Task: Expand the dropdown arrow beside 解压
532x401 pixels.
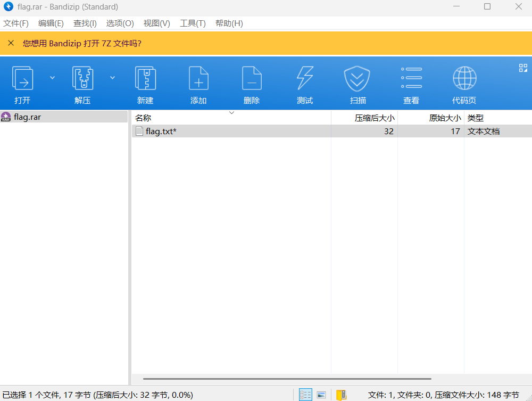Action: click(x=112, y=78)
